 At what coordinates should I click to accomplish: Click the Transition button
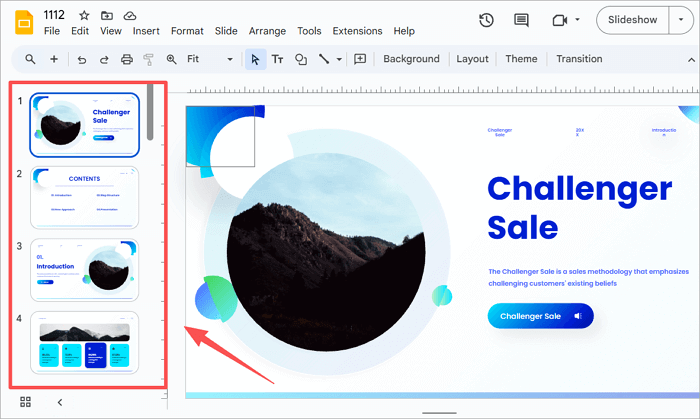click(x=579, y=59)
